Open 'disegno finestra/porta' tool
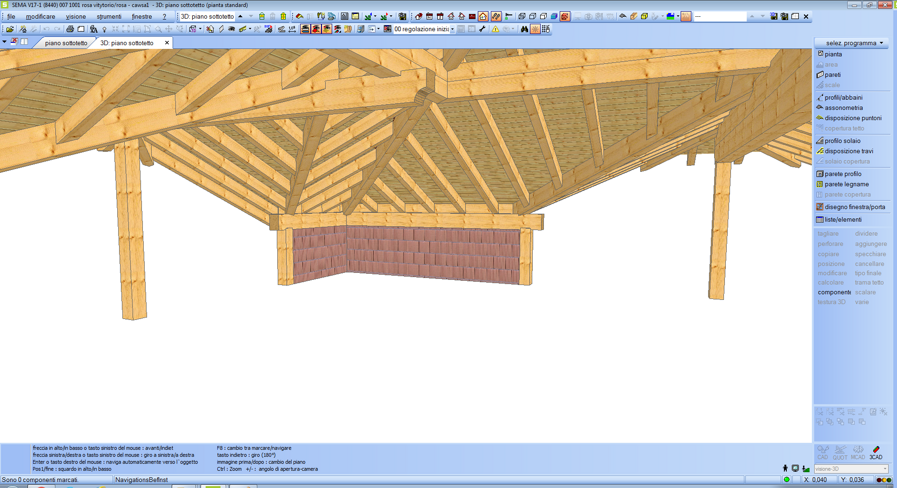 [x=854, y=207]
